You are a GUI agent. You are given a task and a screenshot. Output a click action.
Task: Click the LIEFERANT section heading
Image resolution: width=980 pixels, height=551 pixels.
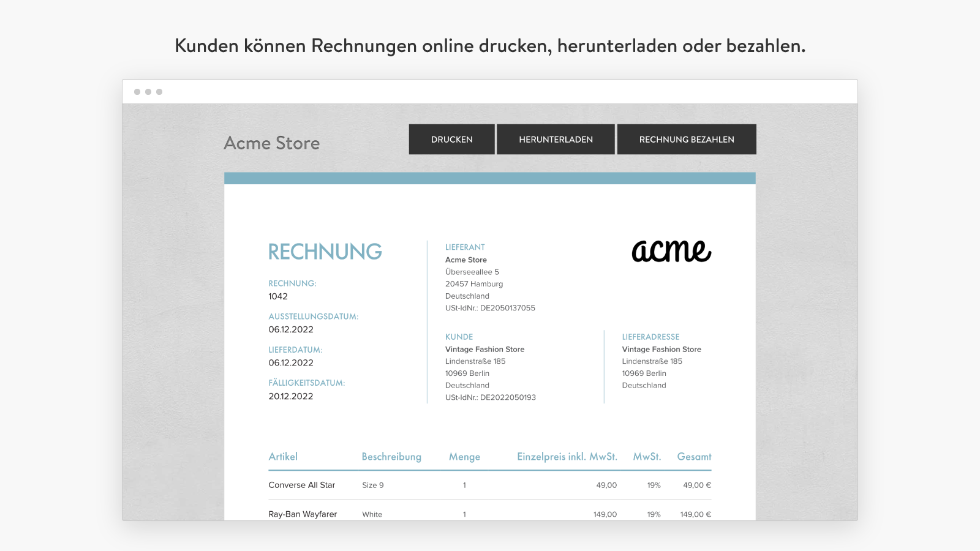coord(465,247)
